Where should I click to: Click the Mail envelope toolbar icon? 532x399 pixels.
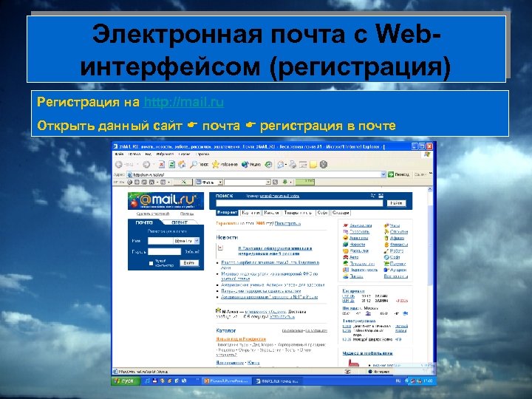(281, 165)
